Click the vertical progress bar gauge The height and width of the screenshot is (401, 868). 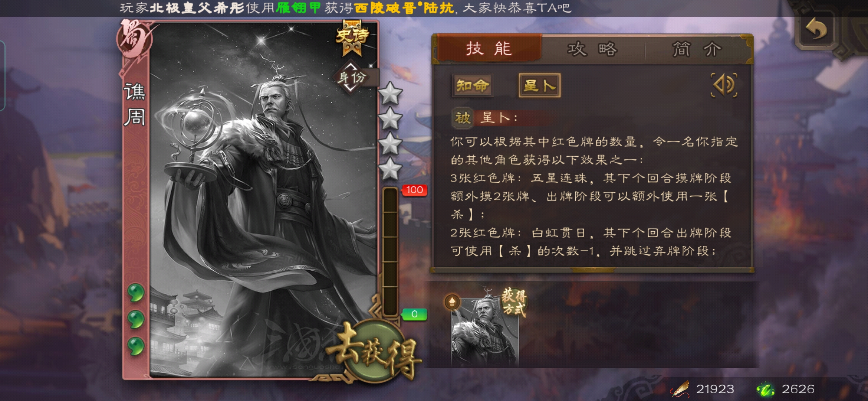(390, 252)
